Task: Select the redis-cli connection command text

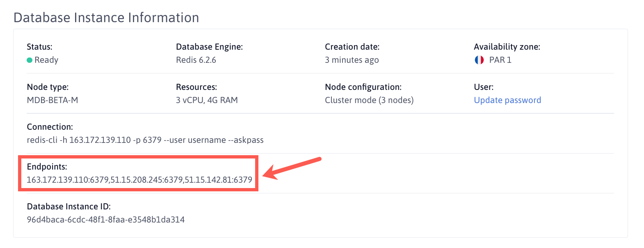Action: pos(145,140)
